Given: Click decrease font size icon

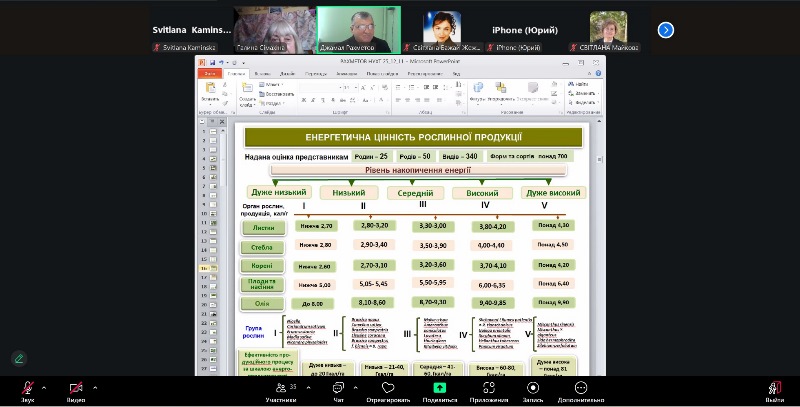Looking at the screenshot, I should [372, 88].
